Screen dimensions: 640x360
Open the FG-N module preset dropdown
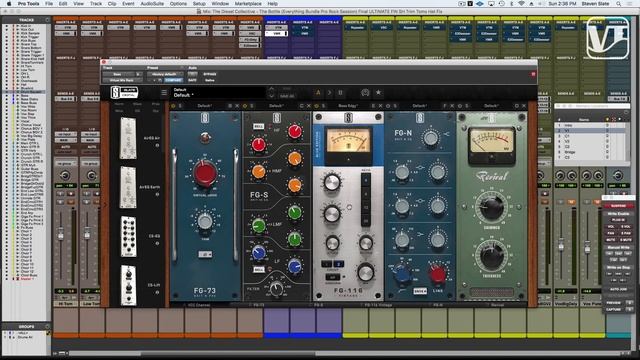point(420,106)
